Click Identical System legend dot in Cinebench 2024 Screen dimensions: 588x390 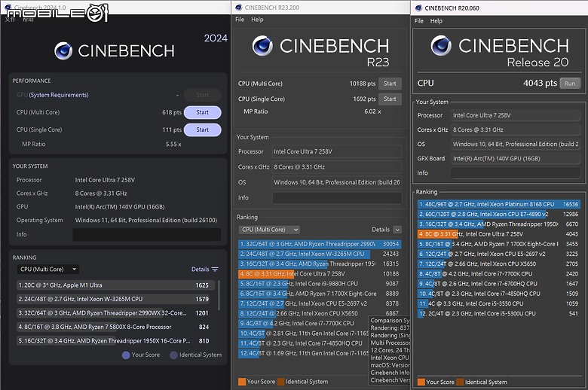pos(173,355)
